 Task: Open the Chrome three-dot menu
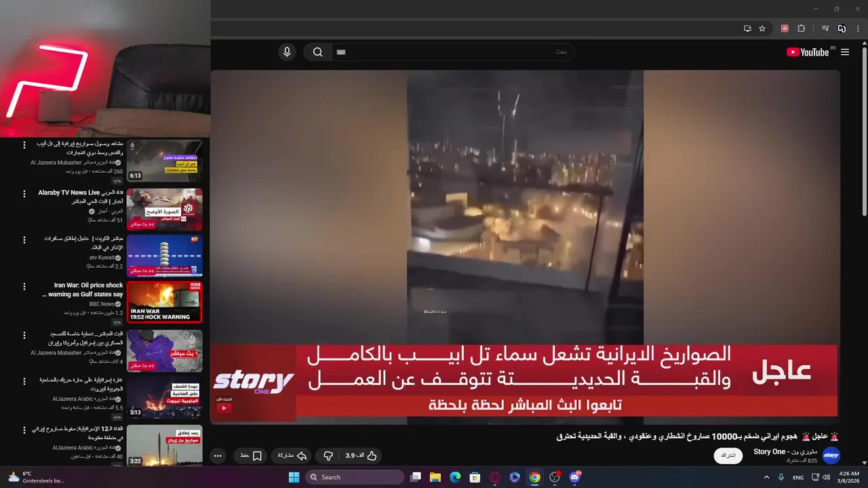(x=858, y=28)
